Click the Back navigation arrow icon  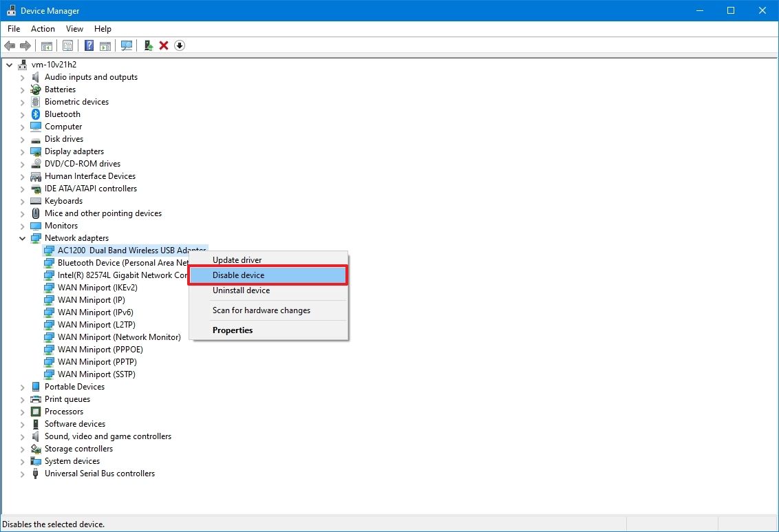[10, 45]
